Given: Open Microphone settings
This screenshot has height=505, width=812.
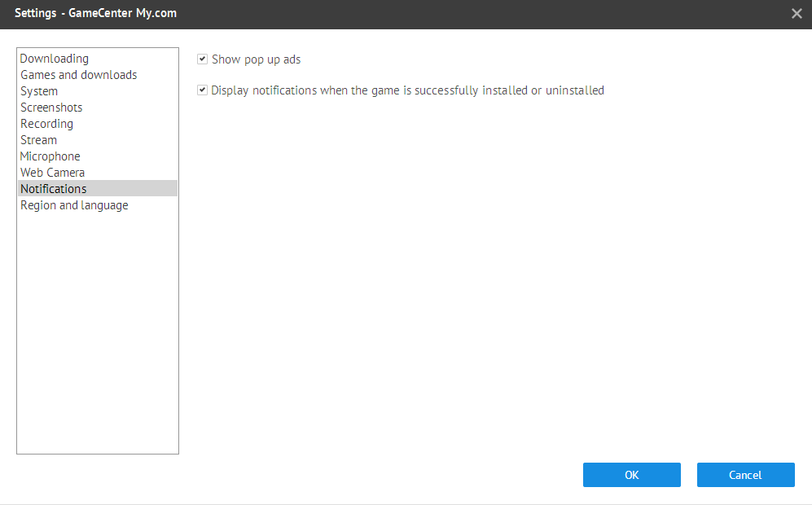Looking at the screenshot, I should [50, 156].
